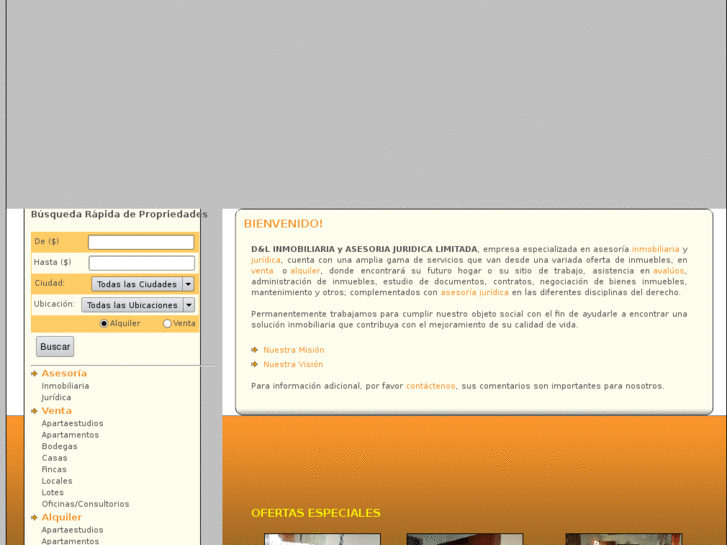The height and width of the screenshot is (545, 727).
Task: Open the Ciudad dropdown 'Todas las Ciudades'
Action: 143,284
